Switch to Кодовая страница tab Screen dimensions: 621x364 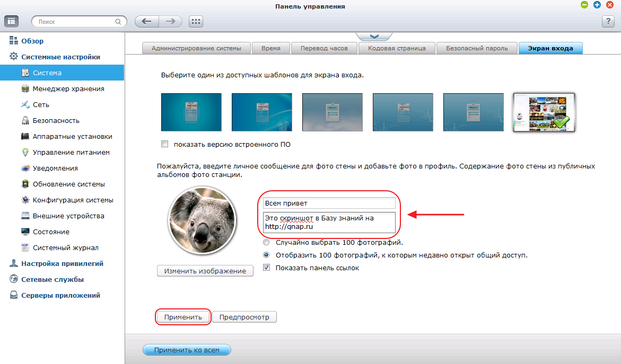pyautogui.click(x=397, y=48)
